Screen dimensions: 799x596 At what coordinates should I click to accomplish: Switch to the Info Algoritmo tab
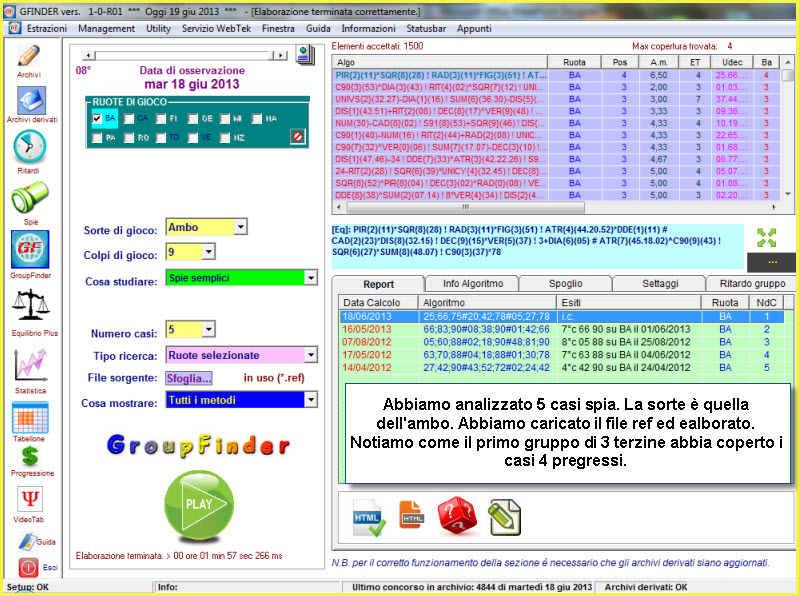(479, 283)
